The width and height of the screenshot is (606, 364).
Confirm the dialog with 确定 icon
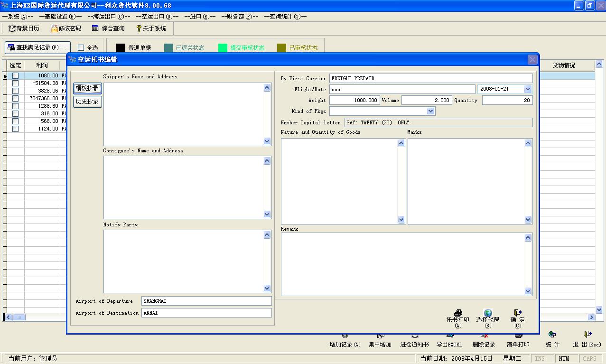518,313
